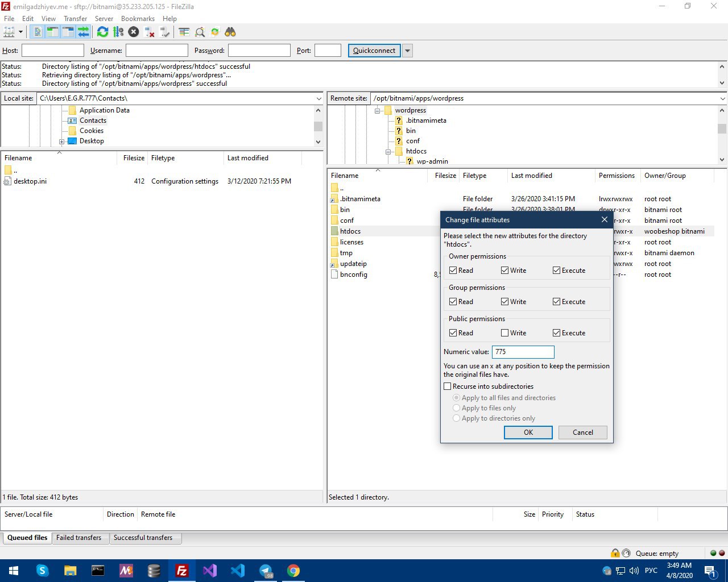Screen dimensions: 728x582
Task: Click the Host input field
Action: (x=53, y=51)
